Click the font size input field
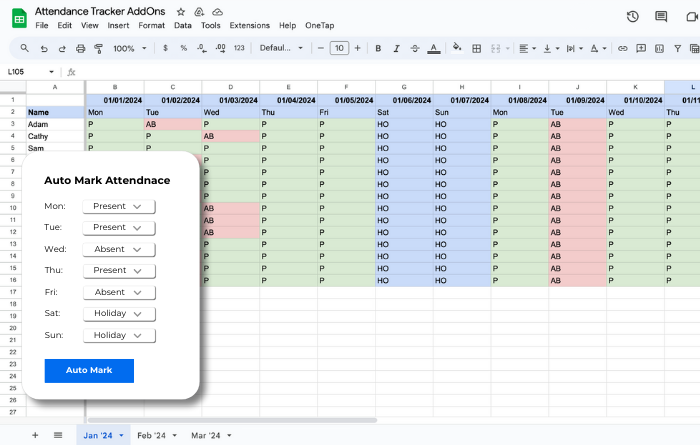The height and width of the screenshot is (445, 700). click(x=339, y=48)
